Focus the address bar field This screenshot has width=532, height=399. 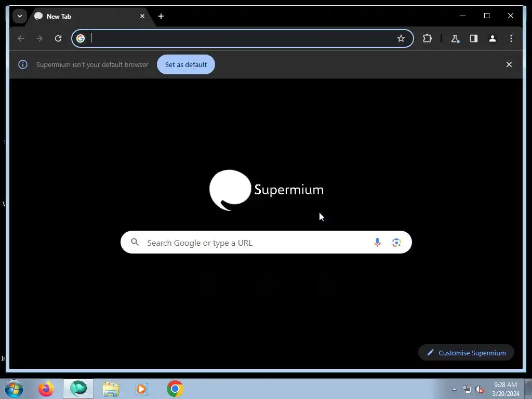pos(242,38)
